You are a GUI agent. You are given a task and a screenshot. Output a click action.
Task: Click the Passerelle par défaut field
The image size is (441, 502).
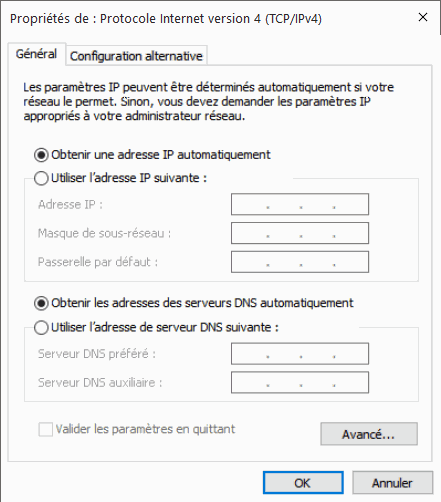point(300,262)
